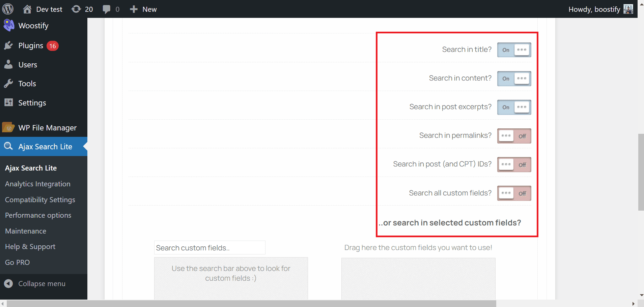Click 'Drag here the custom fields you want to use!' text
Image resolution: width=644 pixels, height=307 pixels.
[x=418, y=248]
